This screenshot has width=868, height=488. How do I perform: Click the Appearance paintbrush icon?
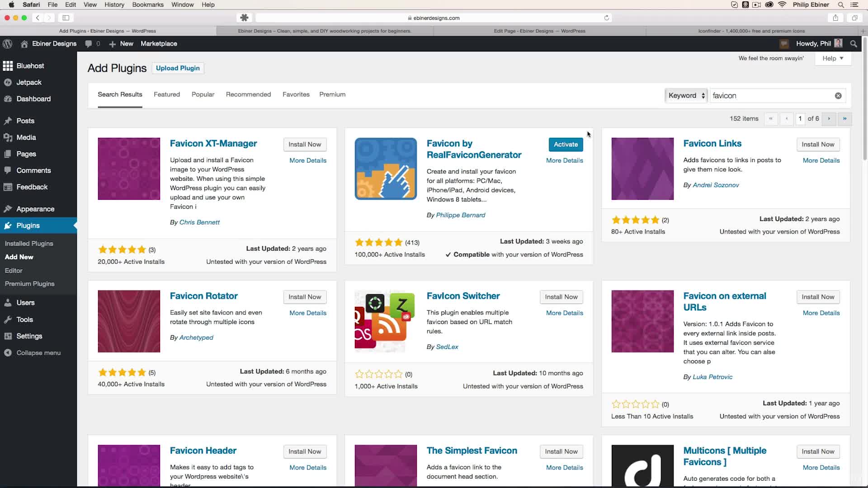[x=8, y=209]
